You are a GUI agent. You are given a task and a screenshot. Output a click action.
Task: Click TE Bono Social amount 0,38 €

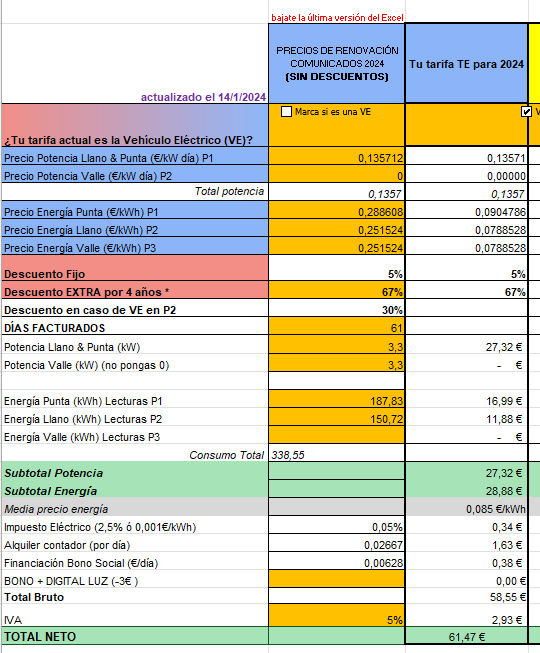[467, 563]
